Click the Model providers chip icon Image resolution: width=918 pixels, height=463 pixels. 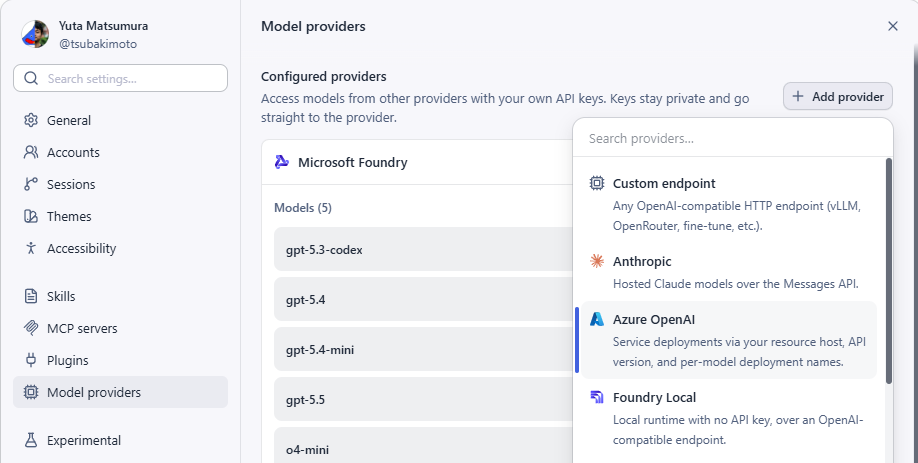(30, 392)
